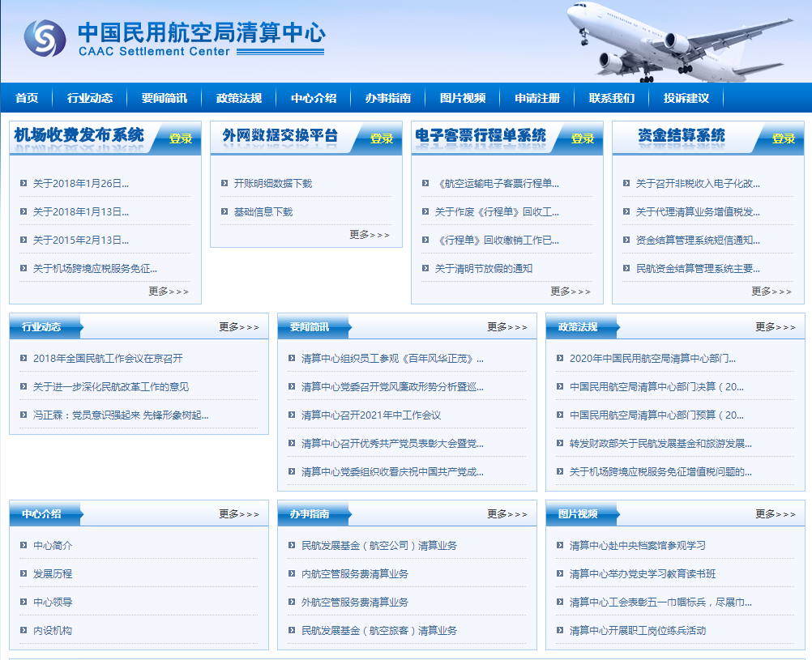Expand 更多>>> in 要闻简讯 section
This screenshot has height=660, width=812.
coord(507,327)
